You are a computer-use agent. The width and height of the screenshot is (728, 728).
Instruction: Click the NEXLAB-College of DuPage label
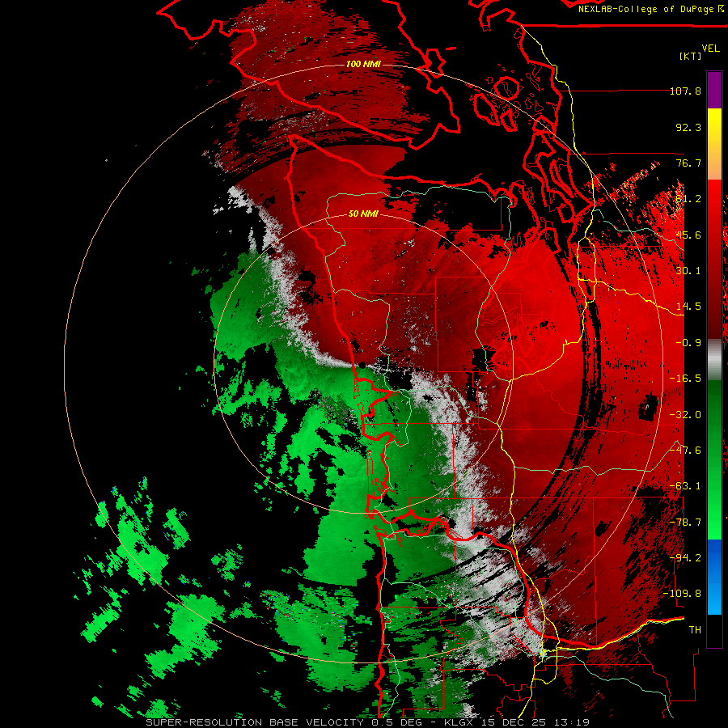[x=651, y=9]
